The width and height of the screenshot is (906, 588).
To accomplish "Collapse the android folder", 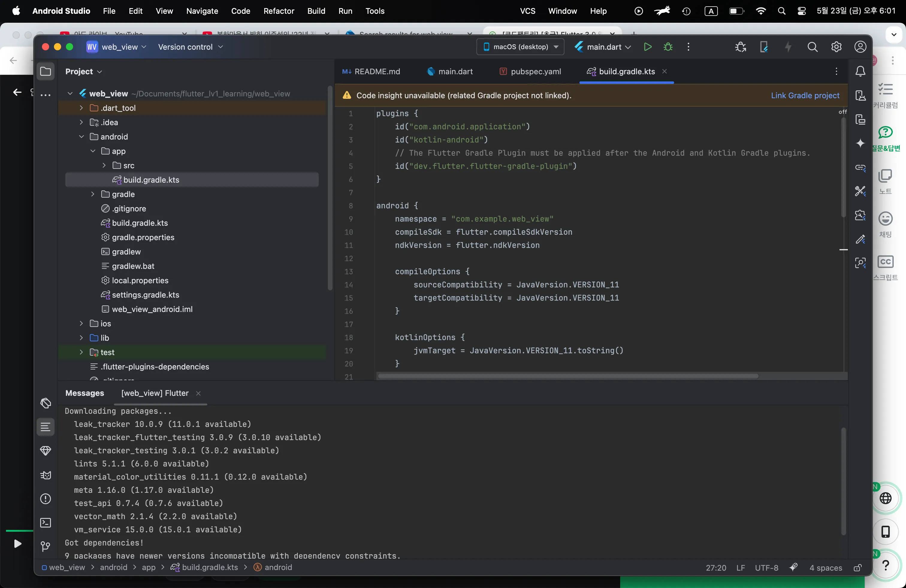I will pyautogui.click(x=81, y=137).
